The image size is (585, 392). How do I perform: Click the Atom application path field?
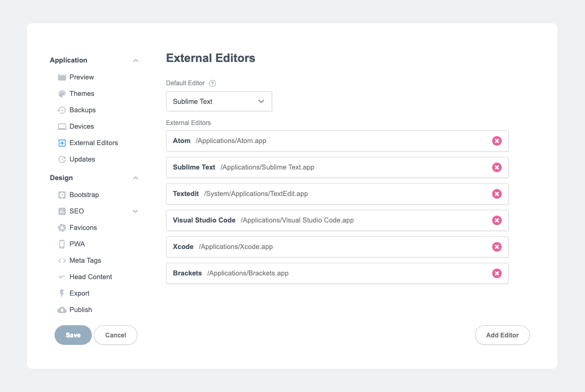pyautogui.click(x=337, y=141)
